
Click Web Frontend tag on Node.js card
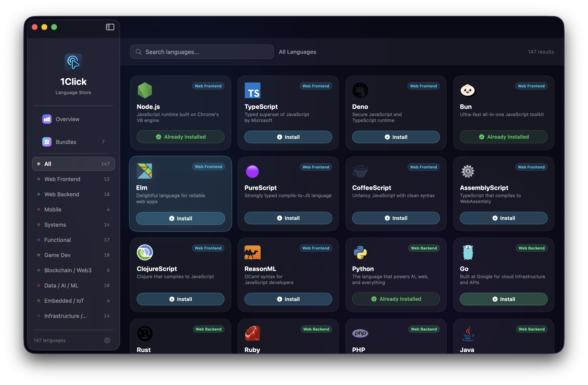208,86
